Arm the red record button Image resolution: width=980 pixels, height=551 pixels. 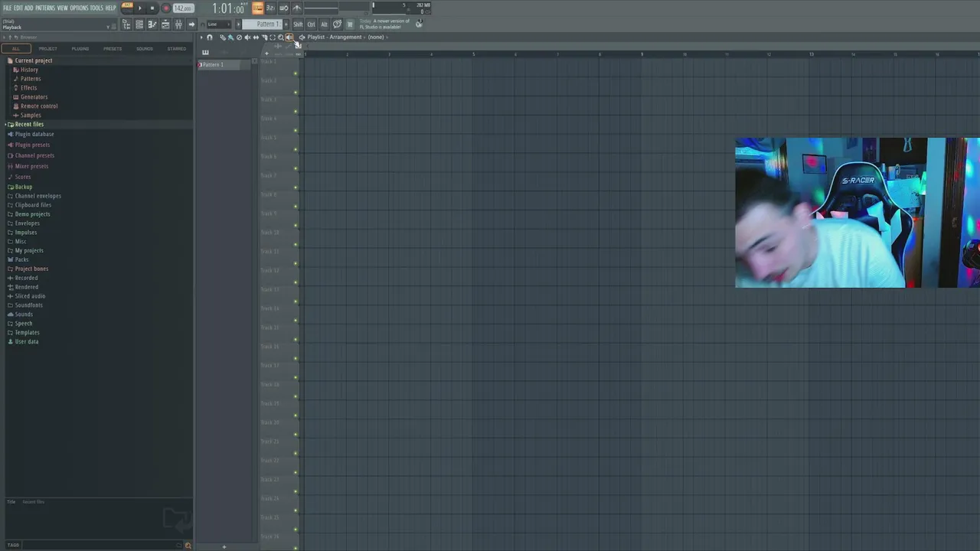pyautogui.click(x=165, y=8)
